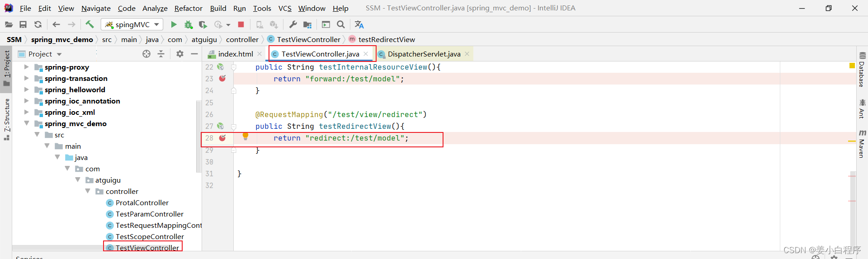Click the yellow lightbulb intention icon
The height and width of the screenshot is (259, 868).
coord(245,136)
